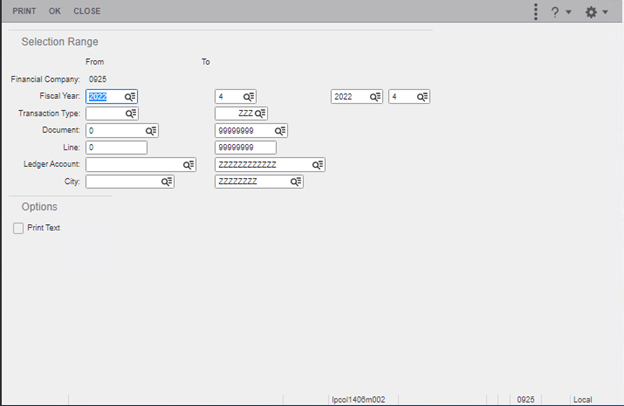Open lookup for Fiscal Year To period field
The image size is (624, 406).
coord(250,97)
